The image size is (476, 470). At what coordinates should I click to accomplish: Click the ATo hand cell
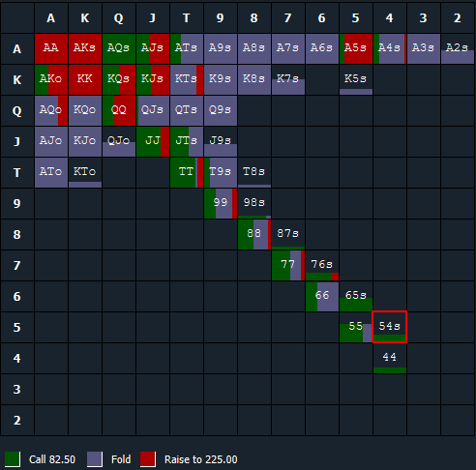click(51, 172)
